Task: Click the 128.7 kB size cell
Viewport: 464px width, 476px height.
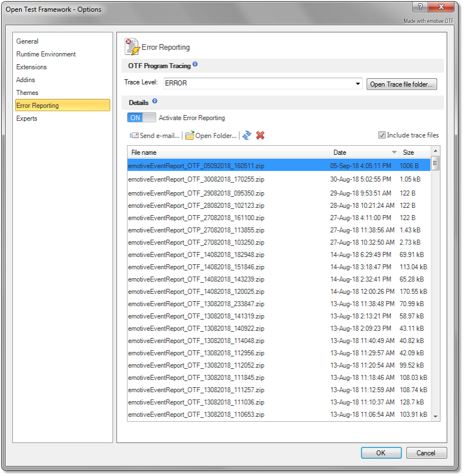Action: coord(412,402)
